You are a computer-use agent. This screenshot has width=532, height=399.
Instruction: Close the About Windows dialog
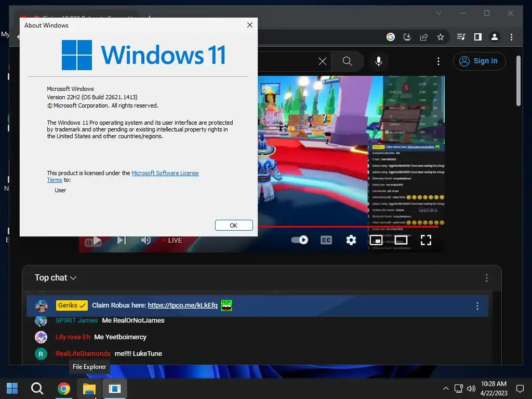pos(250,25)
